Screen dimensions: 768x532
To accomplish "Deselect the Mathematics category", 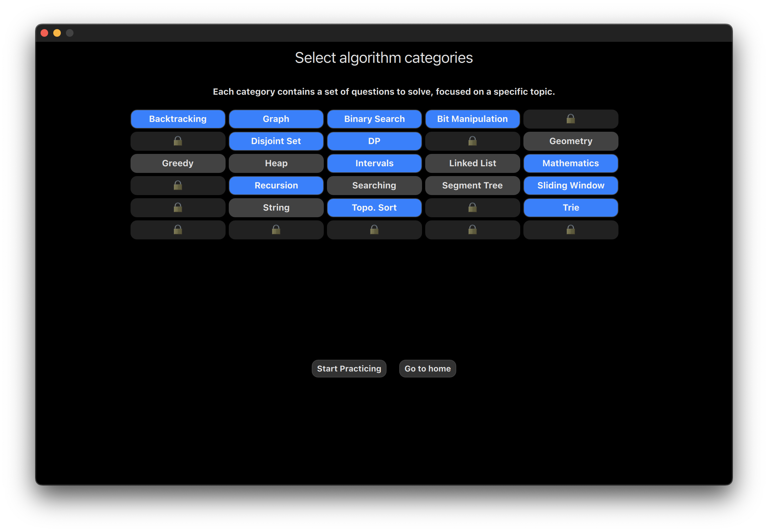I will click(571, 163).
